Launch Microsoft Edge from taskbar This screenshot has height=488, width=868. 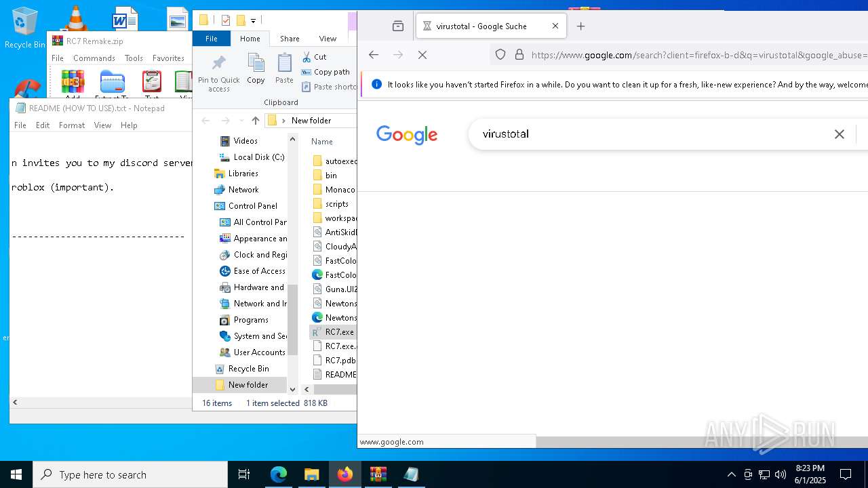(x=279, y=474)
